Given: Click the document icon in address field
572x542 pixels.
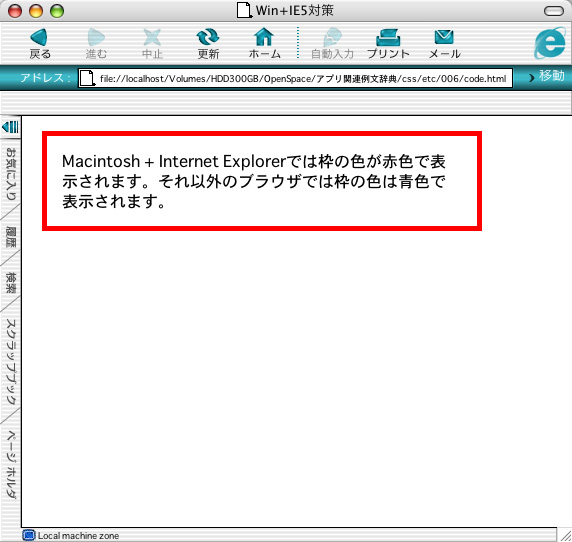Looking at the screenshot, I should tap(88, 78).
